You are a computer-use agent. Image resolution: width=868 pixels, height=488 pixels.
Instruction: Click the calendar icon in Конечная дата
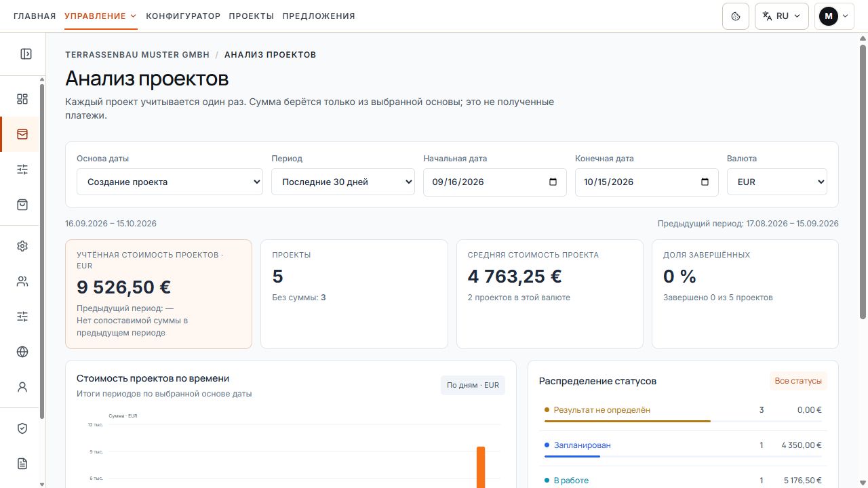pos(705,182)
